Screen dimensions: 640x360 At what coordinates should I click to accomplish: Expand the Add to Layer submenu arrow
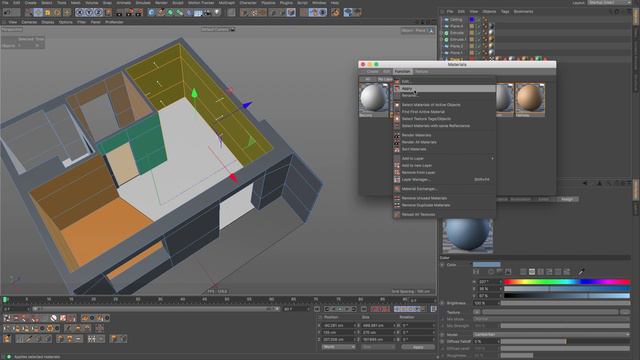492,158
